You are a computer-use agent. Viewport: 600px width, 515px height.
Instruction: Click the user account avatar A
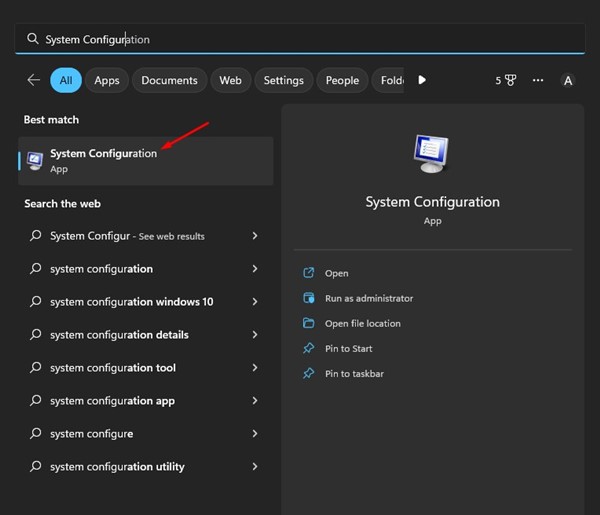pyautogui.click(x=568, y=80)
